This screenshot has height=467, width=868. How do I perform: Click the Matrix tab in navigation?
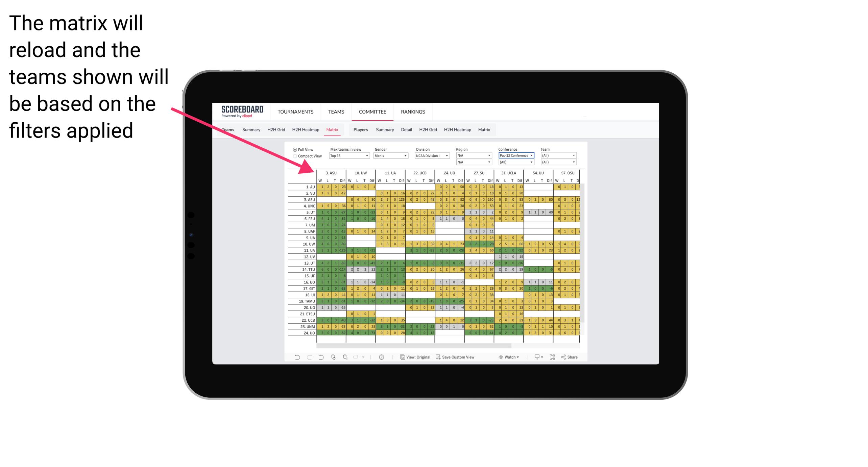pos(333,129)
